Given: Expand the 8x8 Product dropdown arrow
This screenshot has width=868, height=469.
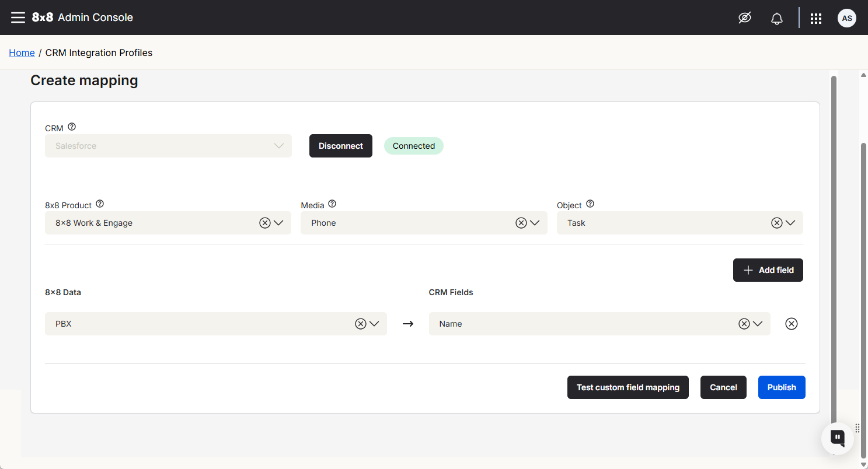Looking at the screenshot, I should pyautogui.click(x=278, y=223).
